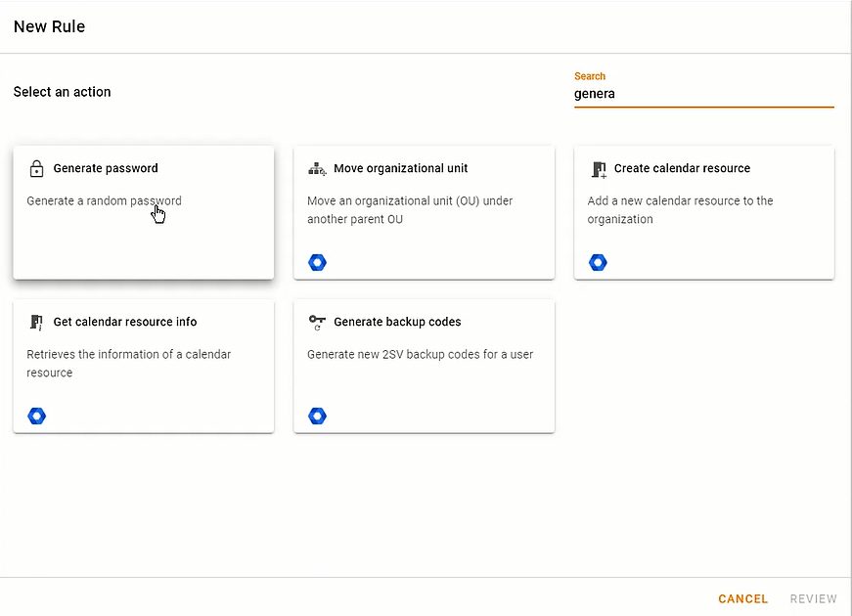Choose the Generate backup codes title
Image resolution: width=852 pixels, height=616 pixels.
pos(397,322)
